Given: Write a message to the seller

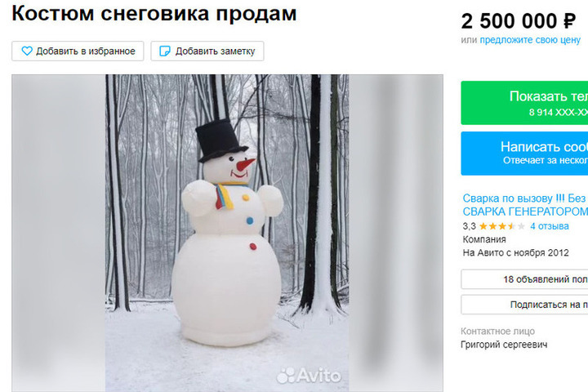Looking at the screenshot, I should (524, 153).
